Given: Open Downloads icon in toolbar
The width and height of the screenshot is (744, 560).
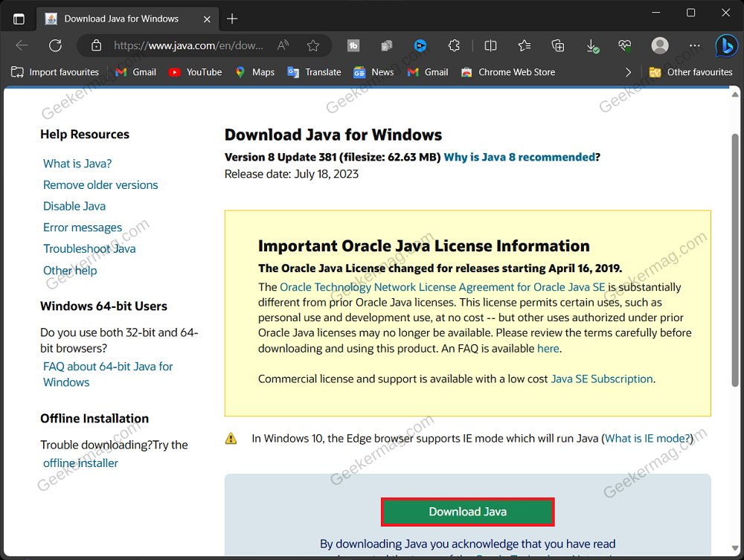Looking at the screenshot, I should (x=592, y=46).
